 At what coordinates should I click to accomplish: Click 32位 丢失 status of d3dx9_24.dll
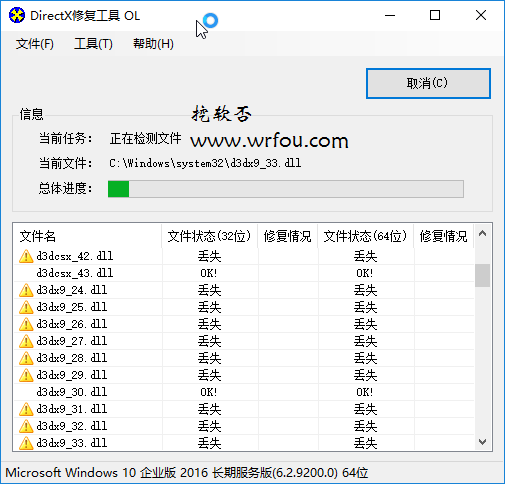[x=209, y=290]
